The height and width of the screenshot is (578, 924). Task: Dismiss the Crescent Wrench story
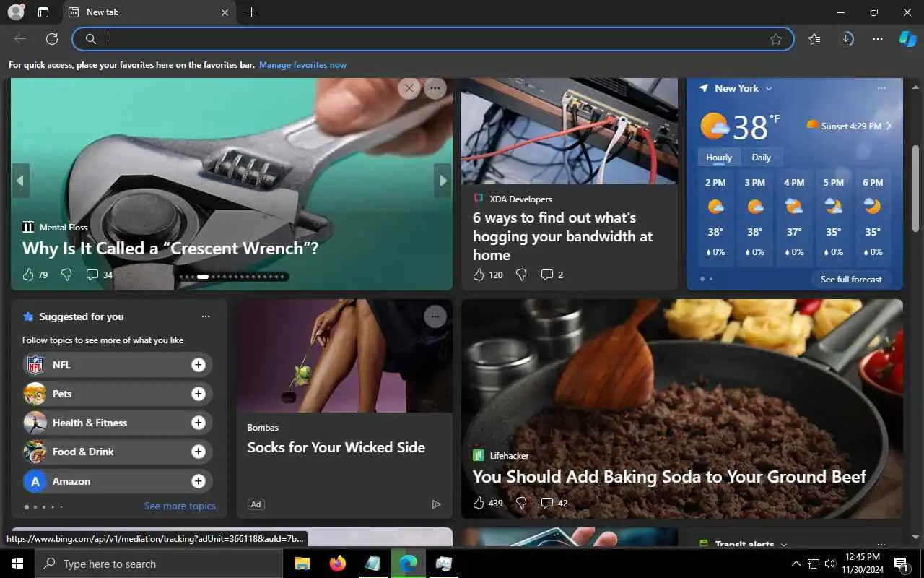coord(409,88)
